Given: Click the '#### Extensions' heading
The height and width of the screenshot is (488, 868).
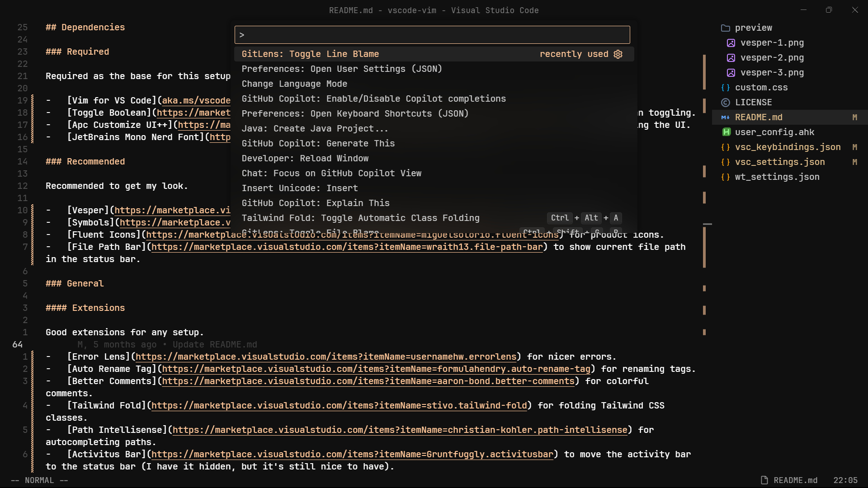Looking at the screenshot, I should point(85,308).
